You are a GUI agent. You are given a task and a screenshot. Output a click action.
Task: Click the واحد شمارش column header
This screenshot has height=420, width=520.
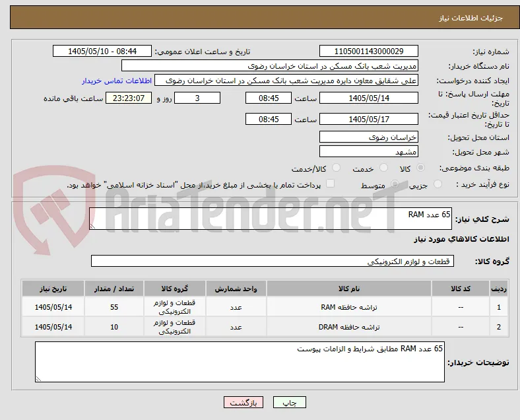coord(236,289)
